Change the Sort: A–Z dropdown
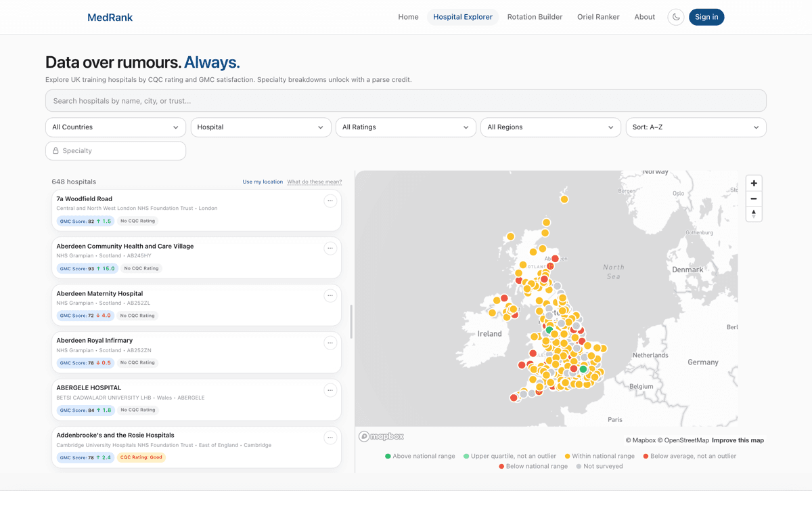This screenshot has height=508, width=812. point(696,127)
